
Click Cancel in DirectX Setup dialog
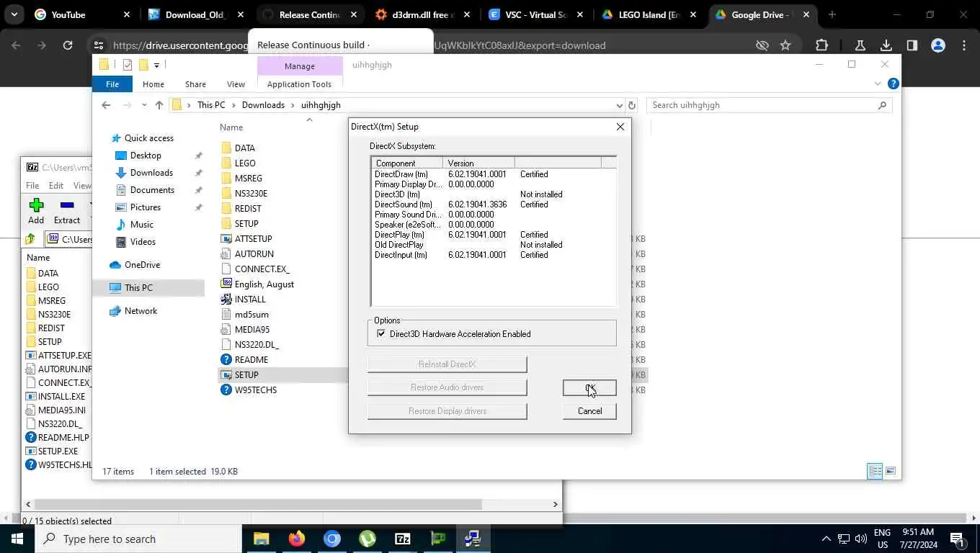coord(589,411)
